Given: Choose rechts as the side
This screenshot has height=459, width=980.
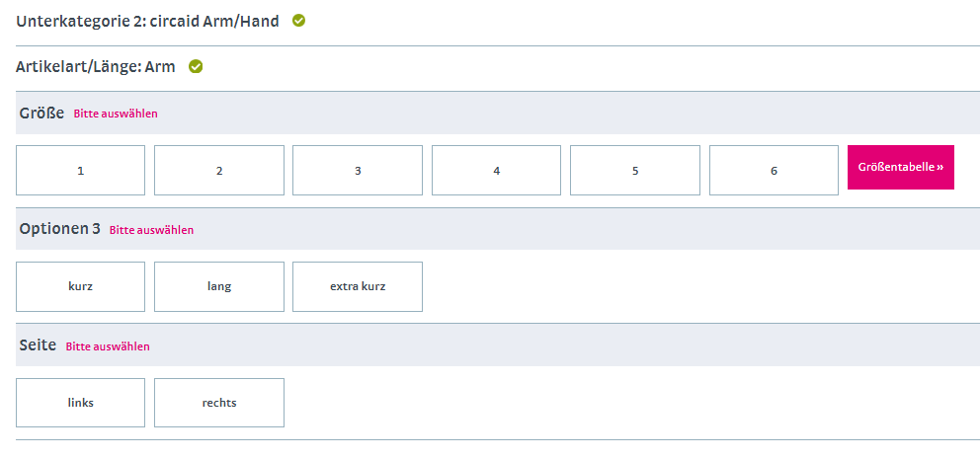Looking at the screenshot, I should 219,403.
